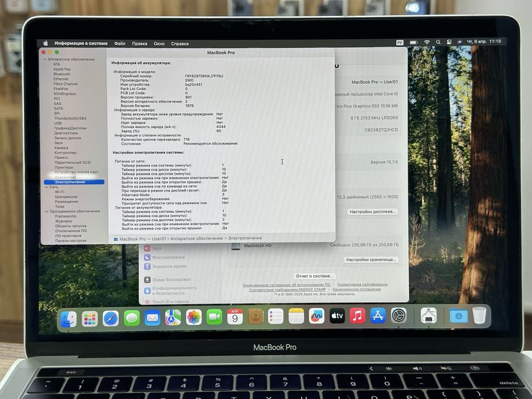
Task: Select Камера in the sidebar
Action: click(61, 148)
